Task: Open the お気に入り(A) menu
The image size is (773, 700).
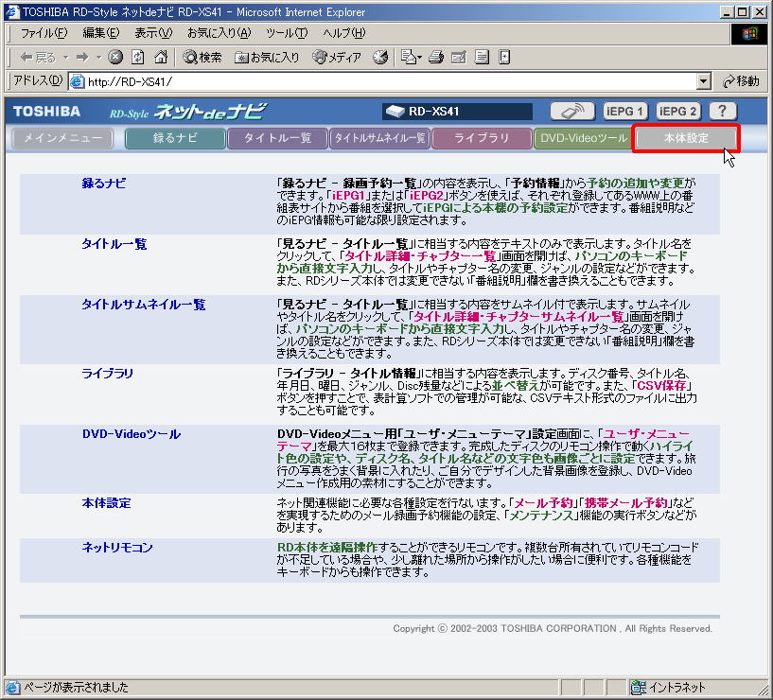Action: click(219, 33)
